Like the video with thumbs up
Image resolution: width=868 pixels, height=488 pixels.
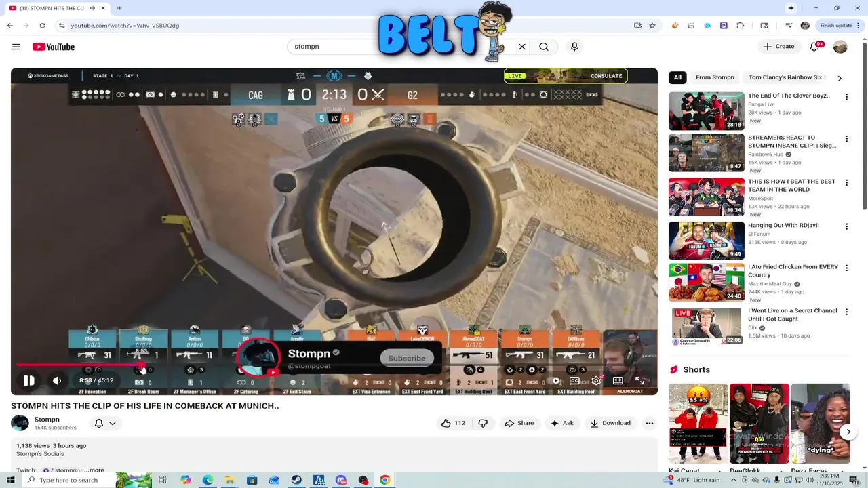(x=453, y=423)
